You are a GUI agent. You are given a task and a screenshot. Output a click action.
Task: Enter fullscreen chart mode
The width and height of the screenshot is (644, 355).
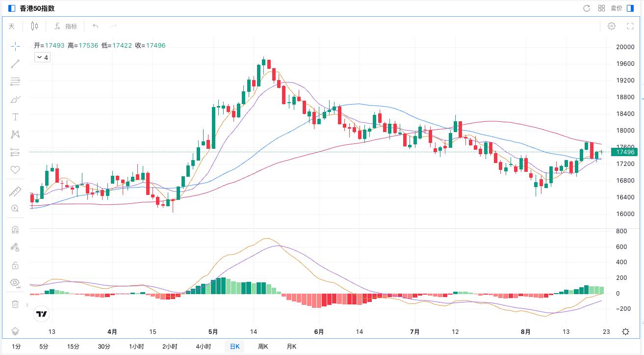[630, 27]
